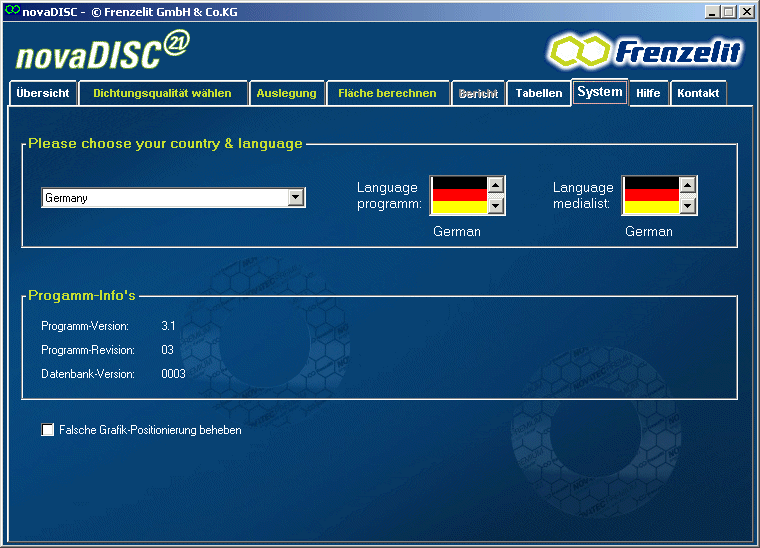Switch to the Übersicht tab

43,93
